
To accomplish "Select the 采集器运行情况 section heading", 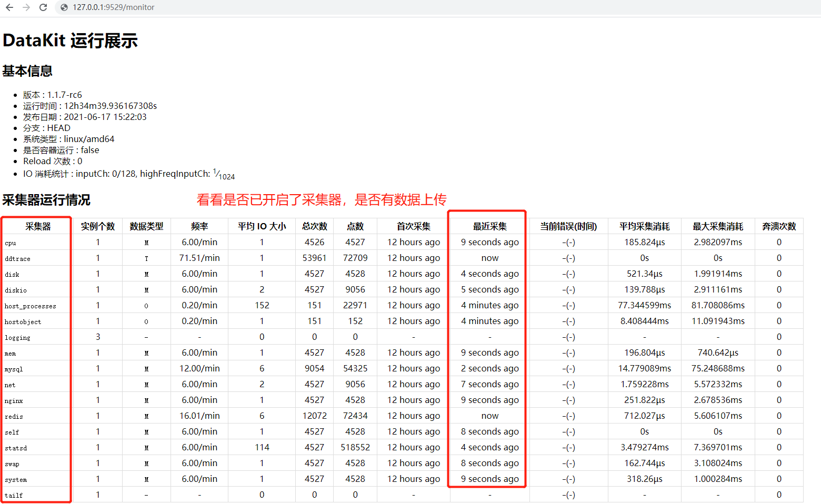I will [x=46, y=200].
